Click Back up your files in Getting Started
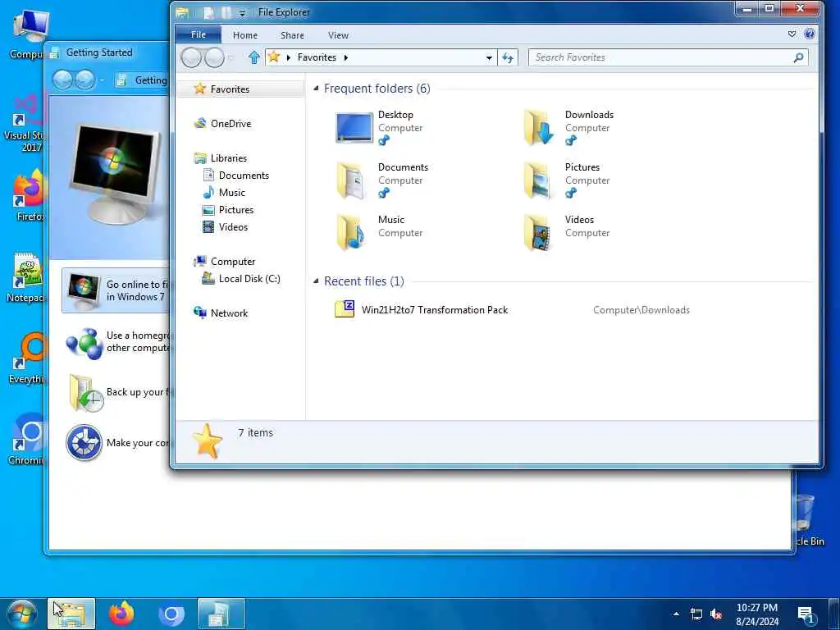This screenshot has width=840, height=630. click(x=117, y=393)
